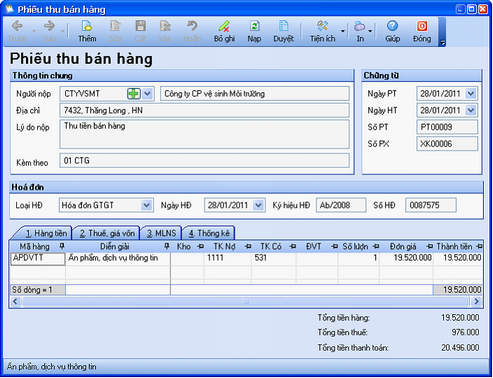Go to previous record with Trước arrow
493x378 pixels.
(x=17, y=26)
